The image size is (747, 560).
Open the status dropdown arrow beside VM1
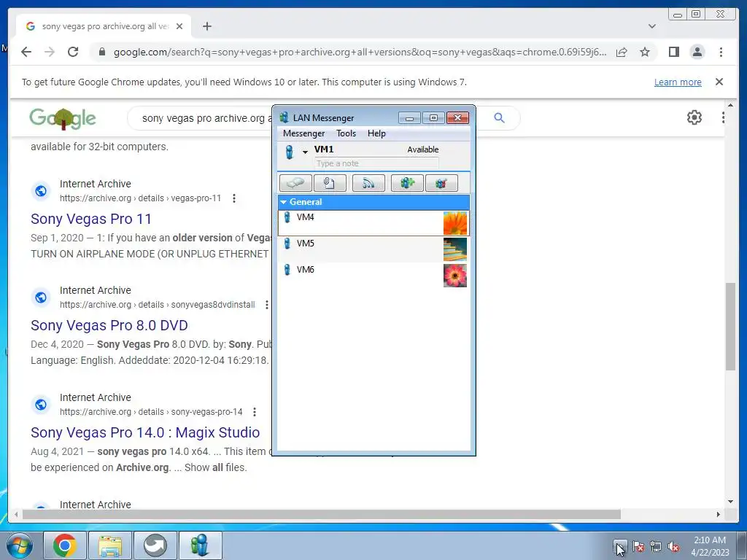tap(305, 152)
